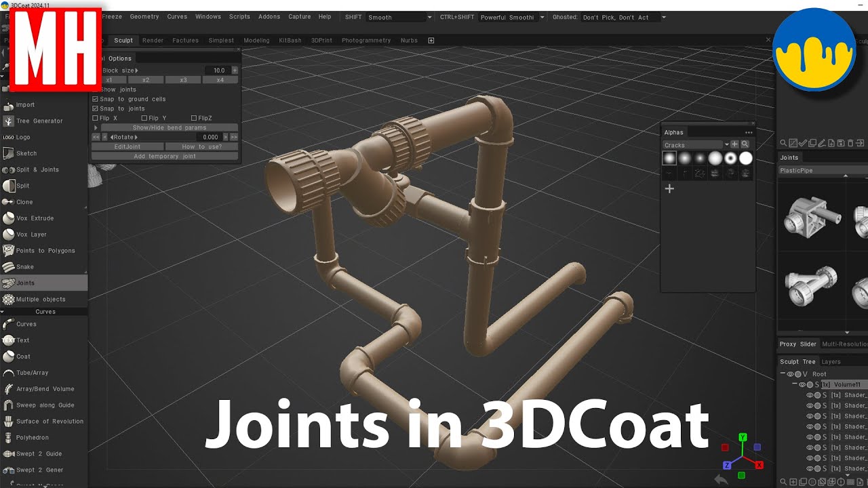This screenshot has height=488, width=868.
Task: Open the Geometry menu
Action: tap(144, 17)
